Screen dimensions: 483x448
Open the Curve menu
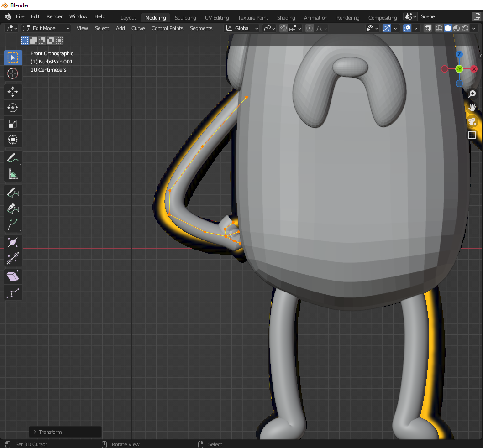[x=138, y=29]
